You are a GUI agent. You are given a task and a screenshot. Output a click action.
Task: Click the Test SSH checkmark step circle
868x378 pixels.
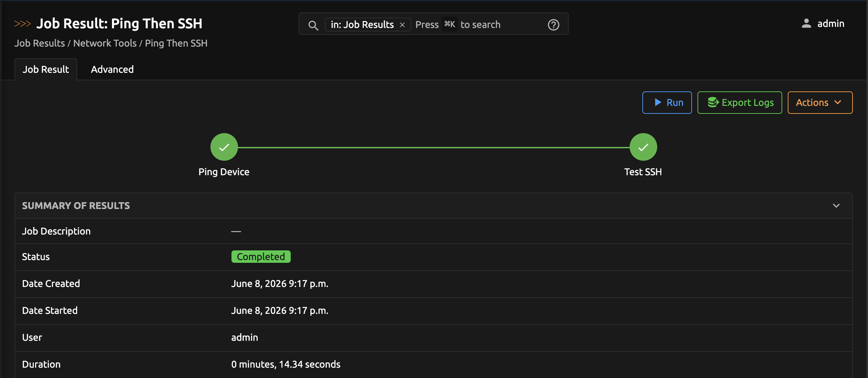tap(643, 147)
